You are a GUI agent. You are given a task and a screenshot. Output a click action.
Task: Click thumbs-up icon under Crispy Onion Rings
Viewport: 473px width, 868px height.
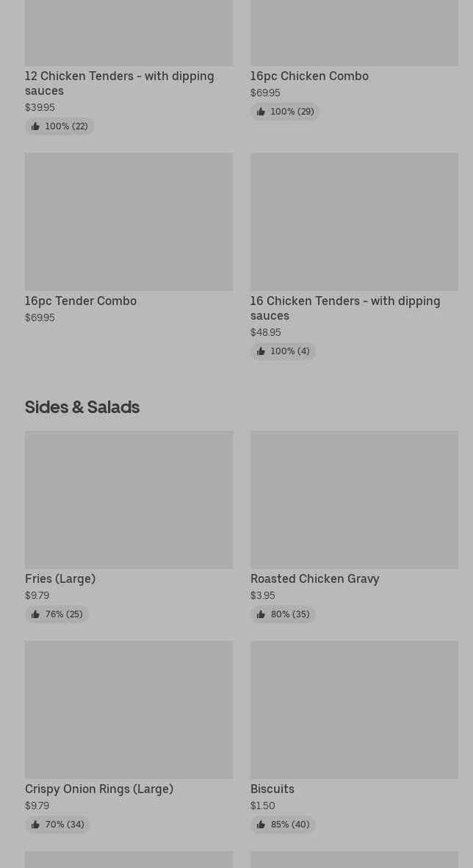click(x=35, y=825)
